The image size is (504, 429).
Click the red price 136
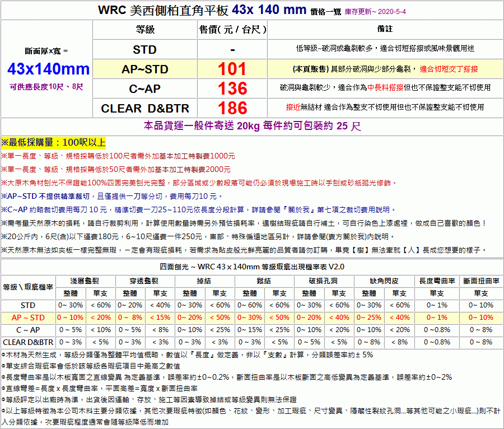click(232, 88)
